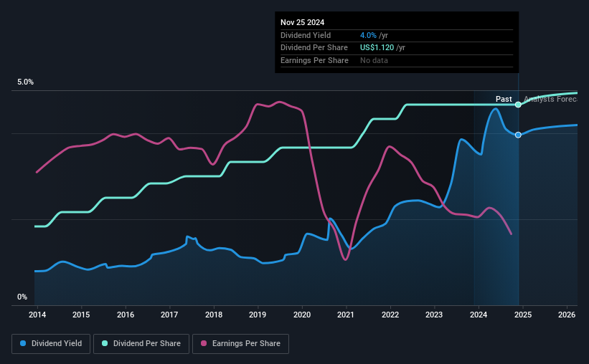Click the 5.0% y-axis label

(25, 82)
